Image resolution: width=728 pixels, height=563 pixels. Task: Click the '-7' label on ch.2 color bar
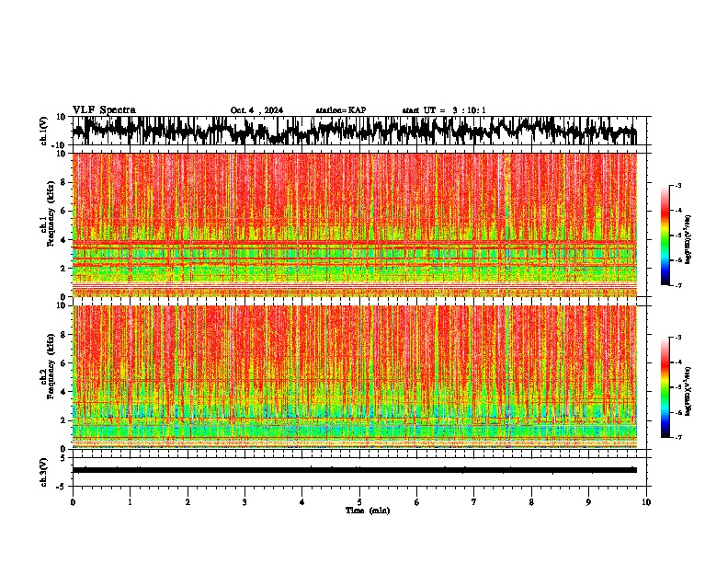pos(677,437)
